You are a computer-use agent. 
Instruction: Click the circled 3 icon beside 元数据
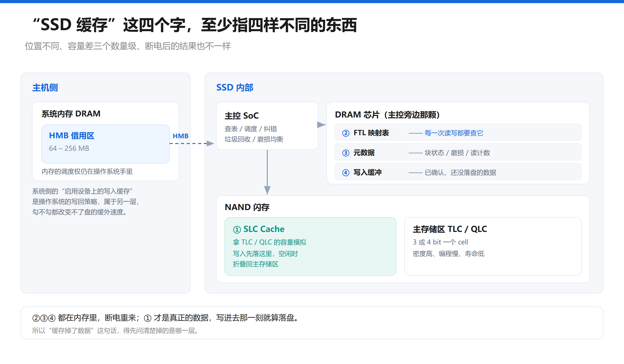346,153
